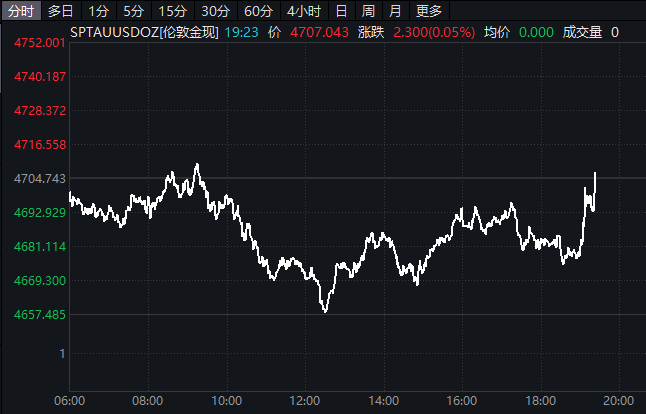Expand the 更多 more timeframes menu

429,11
